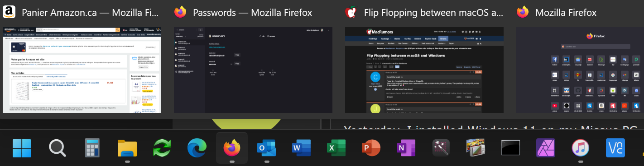Launch VNC Viewer from taskbar

point(616,148)
